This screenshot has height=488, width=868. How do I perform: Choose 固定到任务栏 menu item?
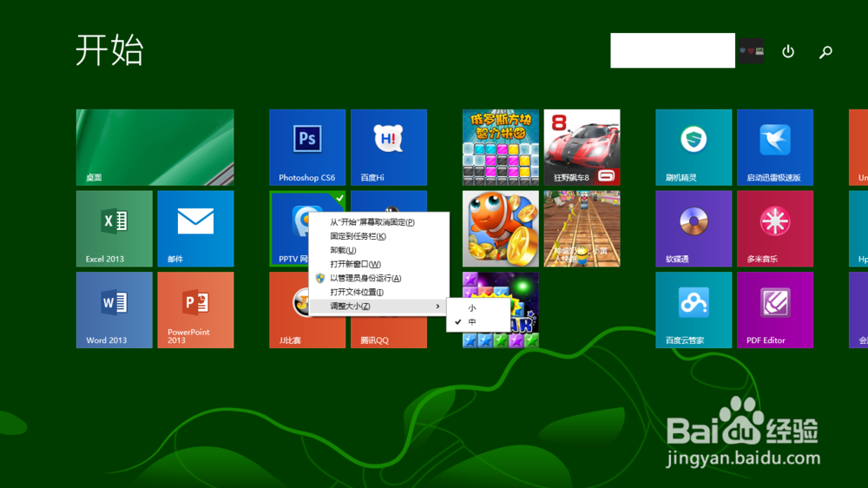(379, 236)
